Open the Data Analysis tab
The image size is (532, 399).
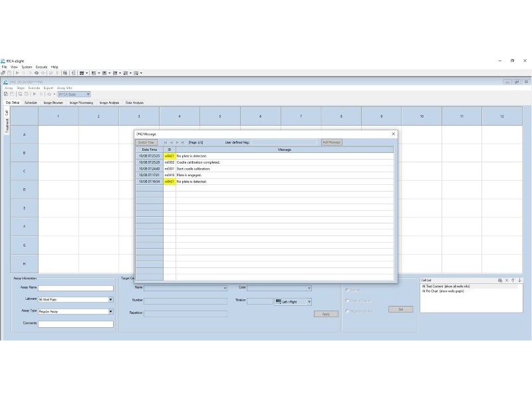click(x=134, y=102)
